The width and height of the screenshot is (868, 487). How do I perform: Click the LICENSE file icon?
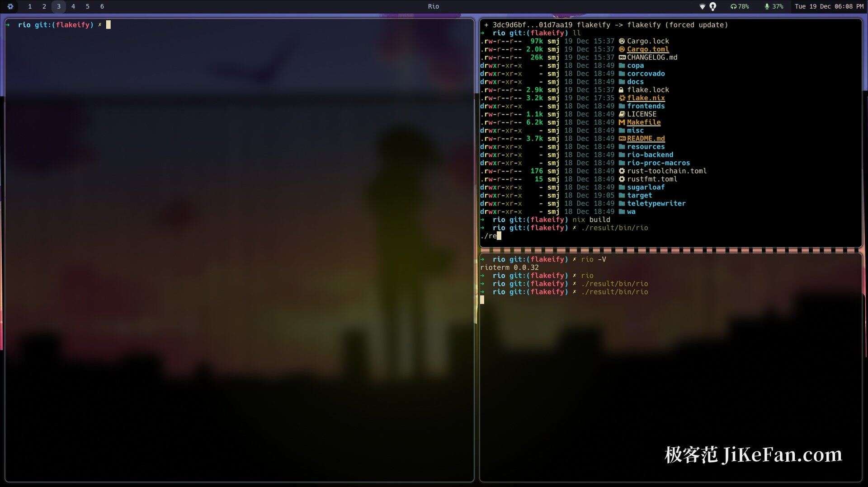click(x=622, y=114)
